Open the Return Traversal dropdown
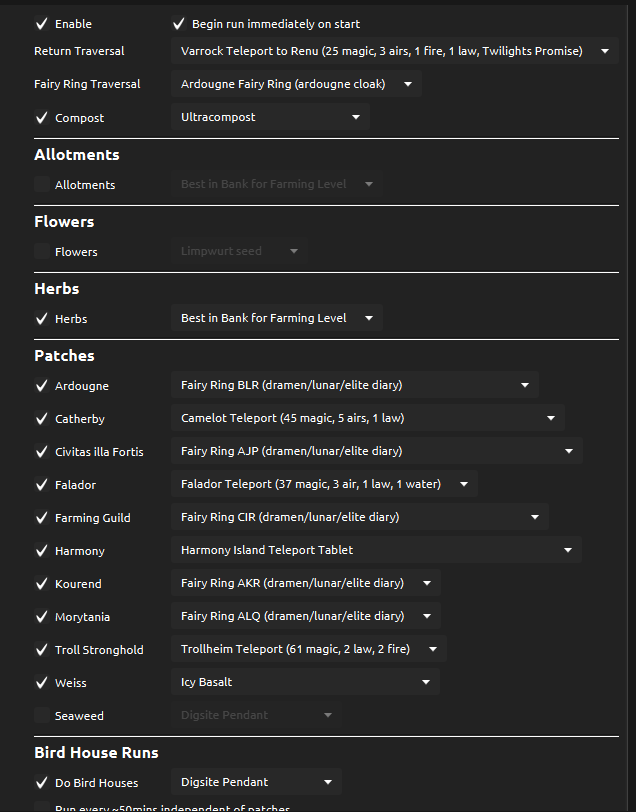636x812 pixels. pyautogui.click(x=394, y=51)
